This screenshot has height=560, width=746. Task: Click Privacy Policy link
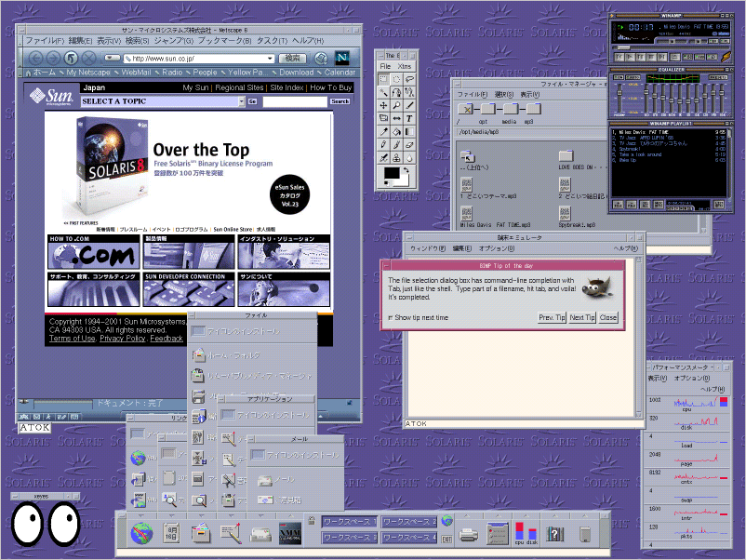(122, 339)
